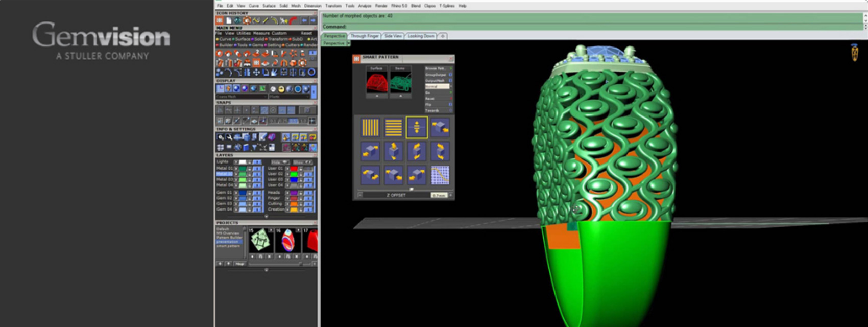Click the new document icon in Icon History

229,20
